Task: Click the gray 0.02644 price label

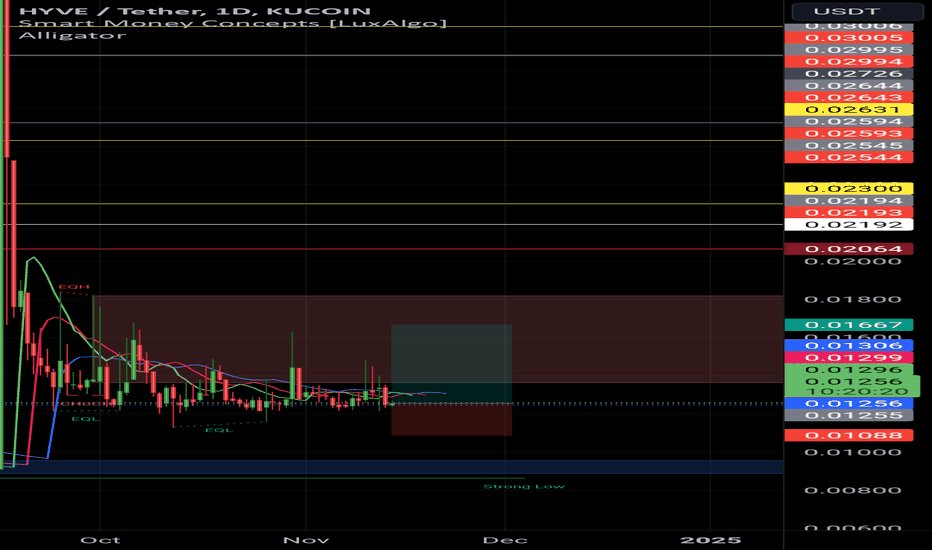Action: click(849, 86)
